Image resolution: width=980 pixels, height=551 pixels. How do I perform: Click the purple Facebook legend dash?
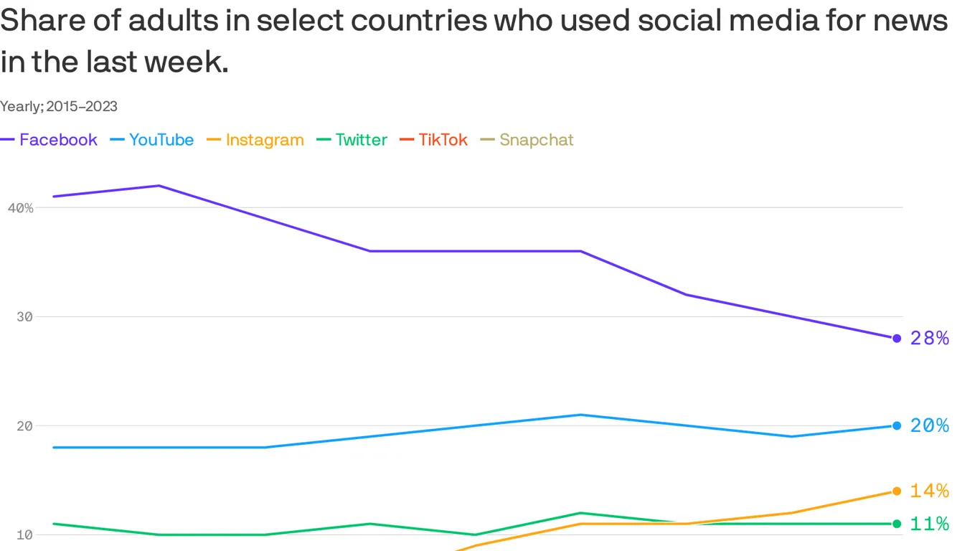[8, 140]
